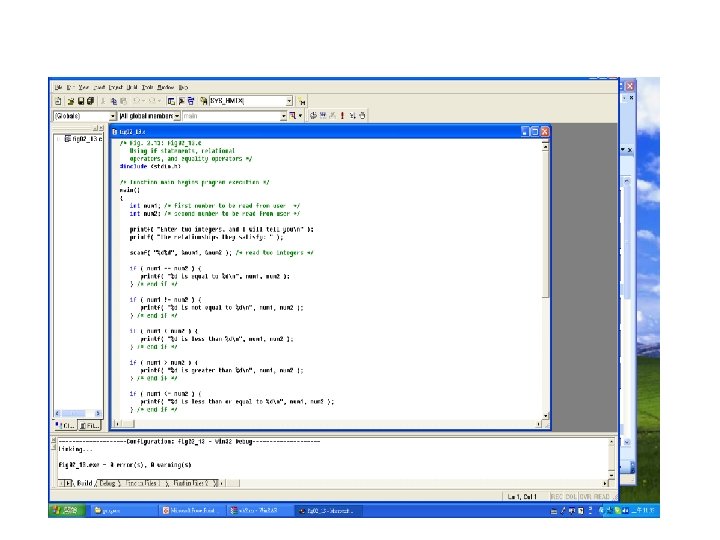Switch to the FileView workspace tab
Screen dimensions: 720x540
[x=89, y=426]
